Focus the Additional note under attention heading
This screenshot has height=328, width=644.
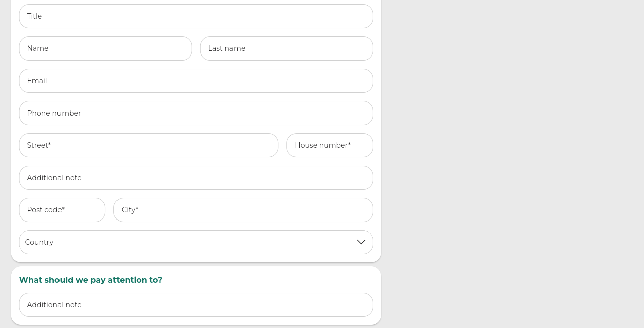196,305
